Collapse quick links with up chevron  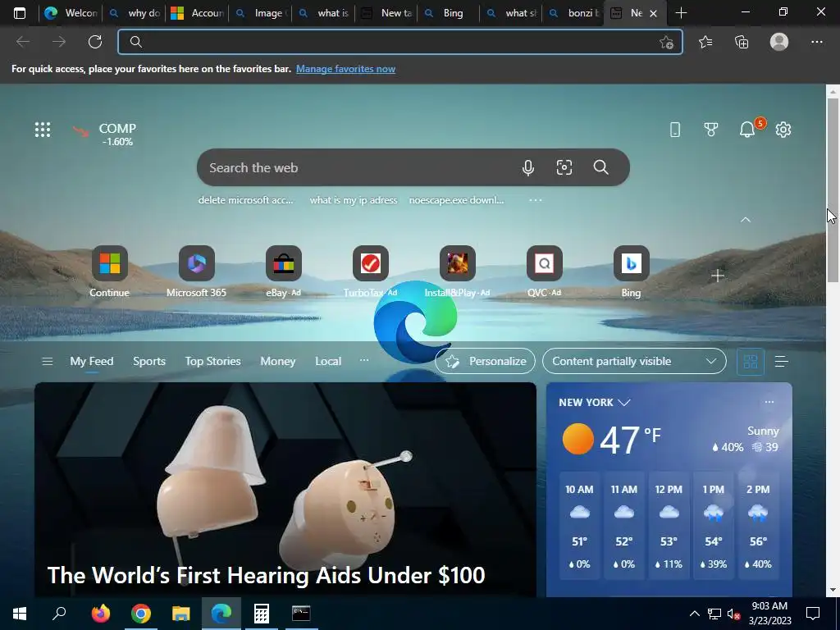pos(745,220)
